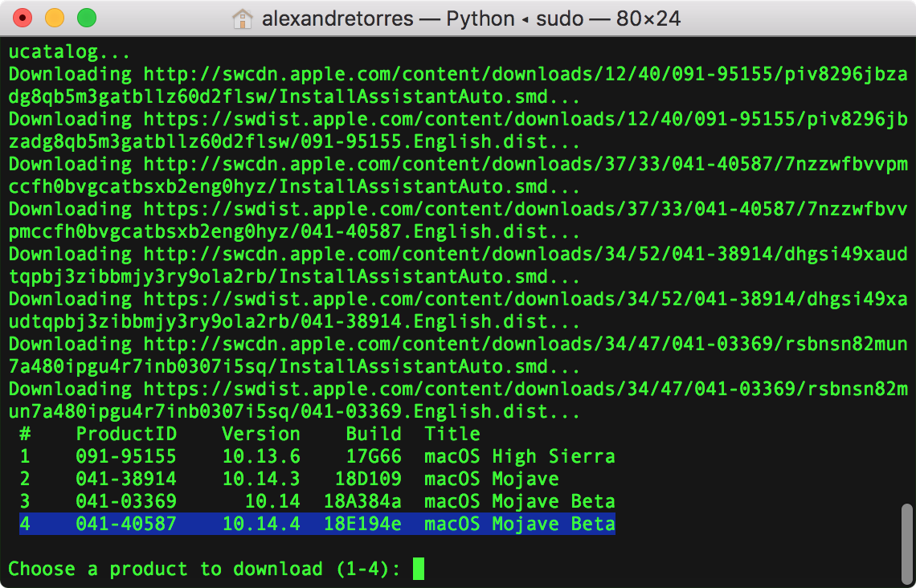The height and width of the screenshot is (588, 916).
Task: Click the 'ucatalog...' line at top
Action: point(70,52)
